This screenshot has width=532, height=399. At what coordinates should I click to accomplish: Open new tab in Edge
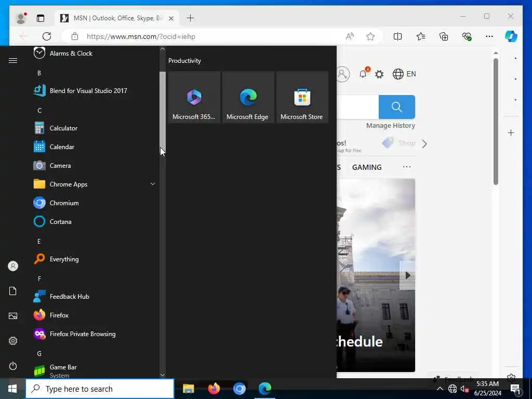pos(190,18)
